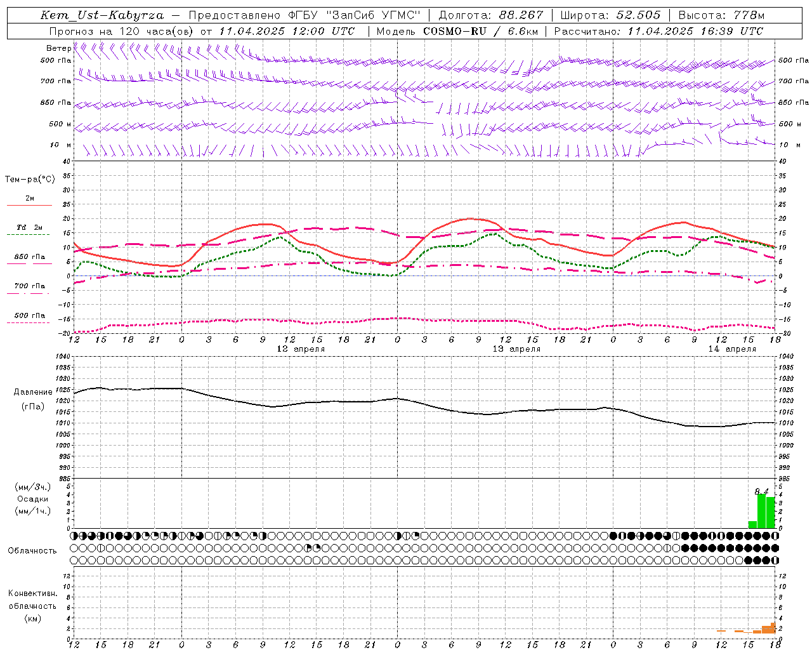This screenshot has height=650, width=812.
Task: Click the Высота: 778м header field
Action: tap(721, 15)
